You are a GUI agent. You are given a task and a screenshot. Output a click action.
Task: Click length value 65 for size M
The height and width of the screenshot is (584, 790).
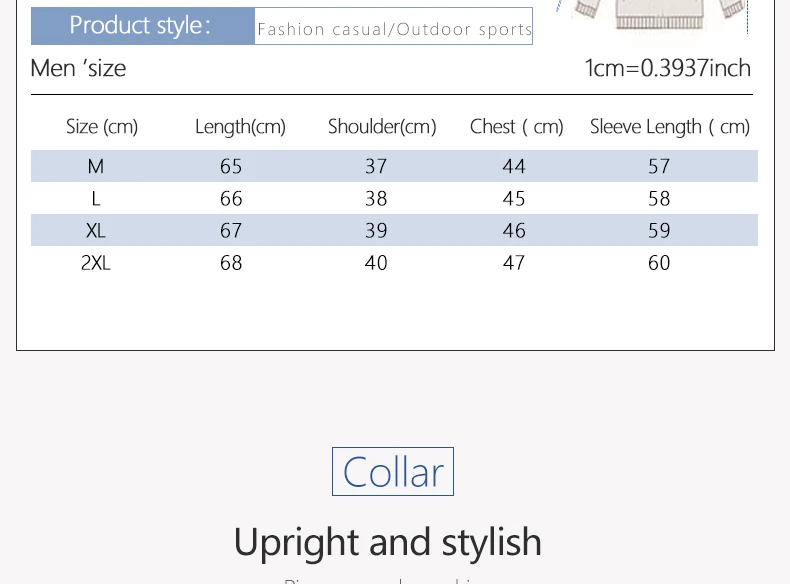point(231,166)
